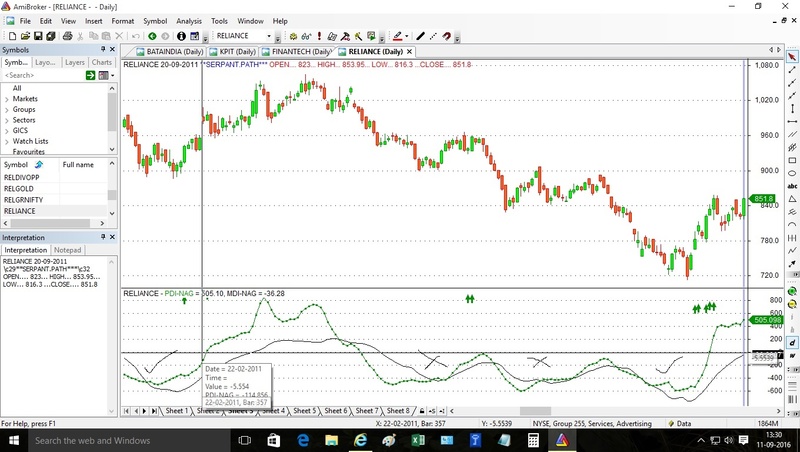This screenshot has height=452, width=800.
Task: Pin the Interpretation panel
Action: (x=103, y=237)
